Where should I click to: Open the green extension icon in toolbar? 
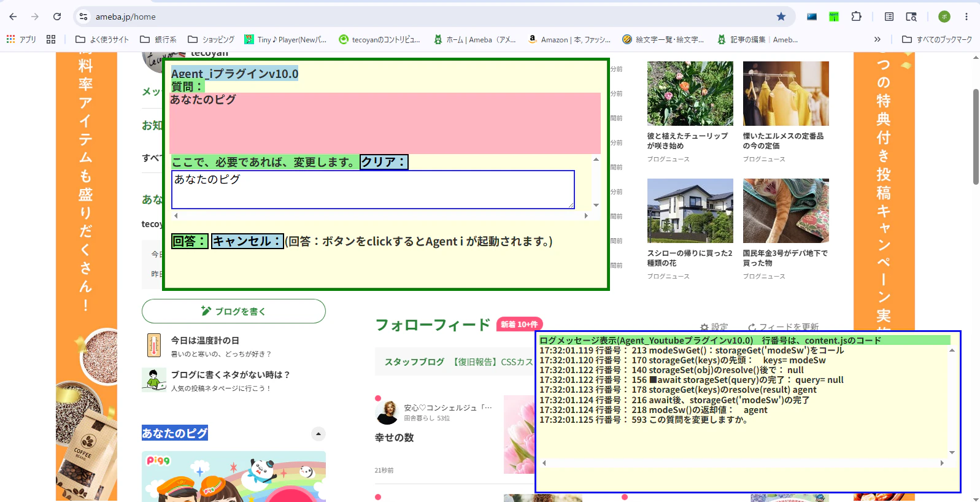tap(834, 17)
